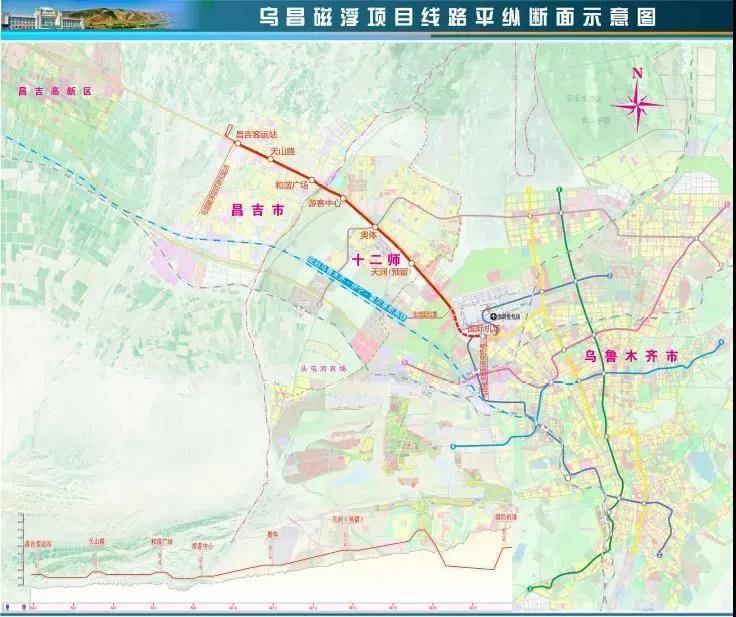This screenshot has width=736, height=617.
Task: Click the blue highlighted railway label band
Action: point(355,288)
